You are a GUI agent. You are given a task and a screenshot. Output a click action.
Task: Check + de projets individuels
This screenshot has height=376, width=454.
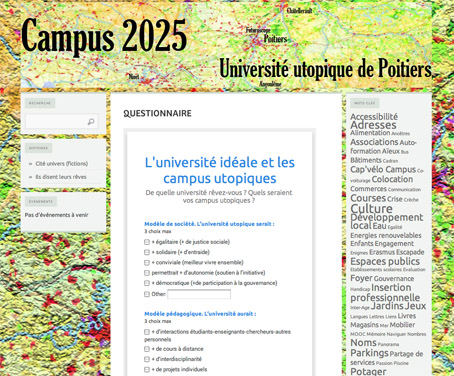click(x=147, y=369)
